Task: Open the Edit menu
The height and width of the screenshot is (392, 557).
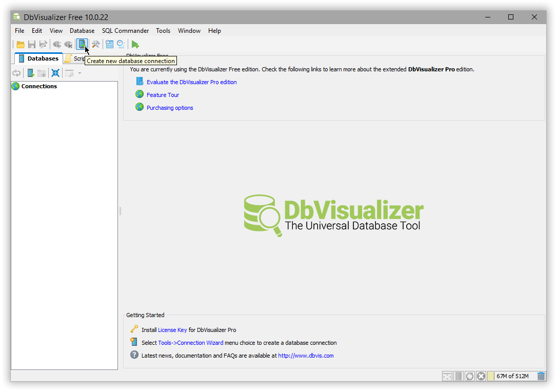Action: 37,31
